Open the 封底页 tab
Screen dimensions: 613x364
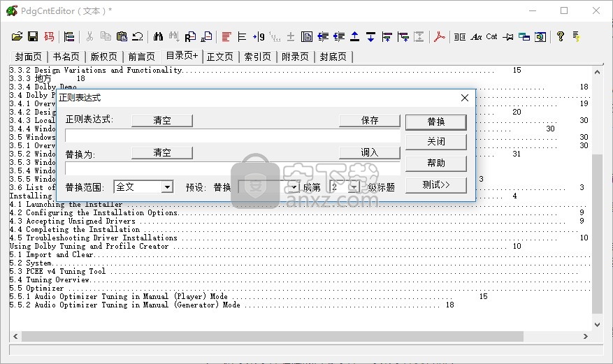click(333, 57)
